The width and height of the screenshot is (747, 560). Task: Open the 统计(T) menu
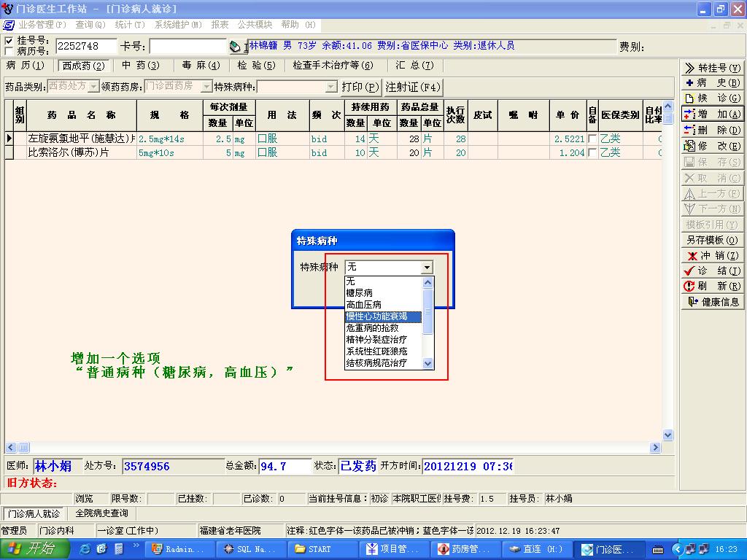coord(130,25)
